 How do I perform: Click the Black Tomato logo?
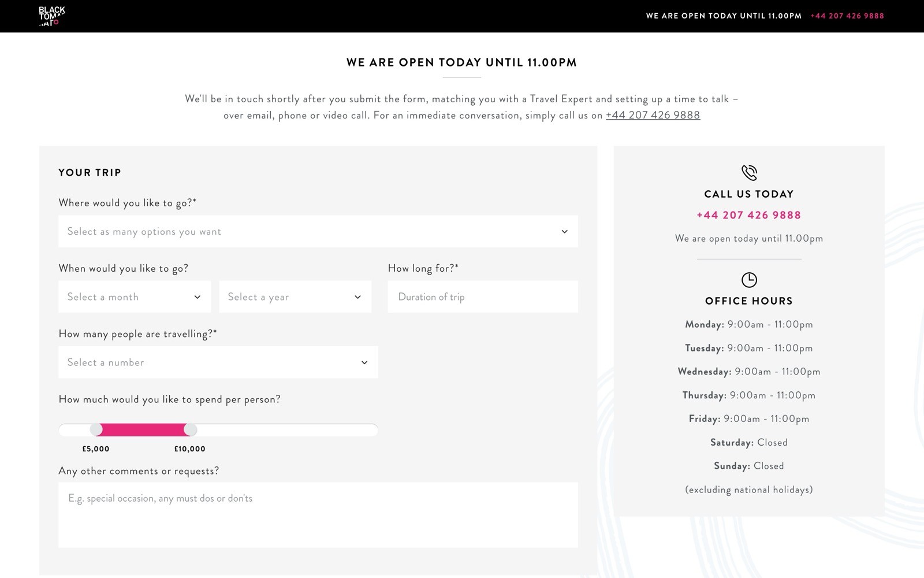[51, 16]
